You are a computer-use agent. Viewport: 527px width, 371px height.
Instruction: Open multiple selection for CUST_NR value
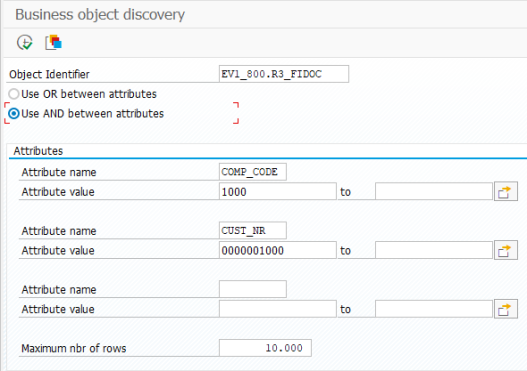pos(505,251)
